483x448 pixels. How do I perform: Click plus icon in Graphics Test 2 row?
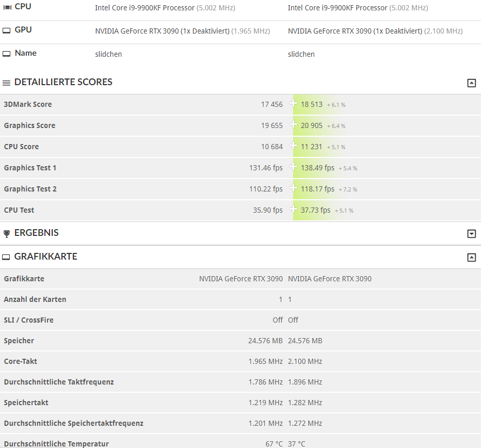pyautogui.click(x=293, y=188)
